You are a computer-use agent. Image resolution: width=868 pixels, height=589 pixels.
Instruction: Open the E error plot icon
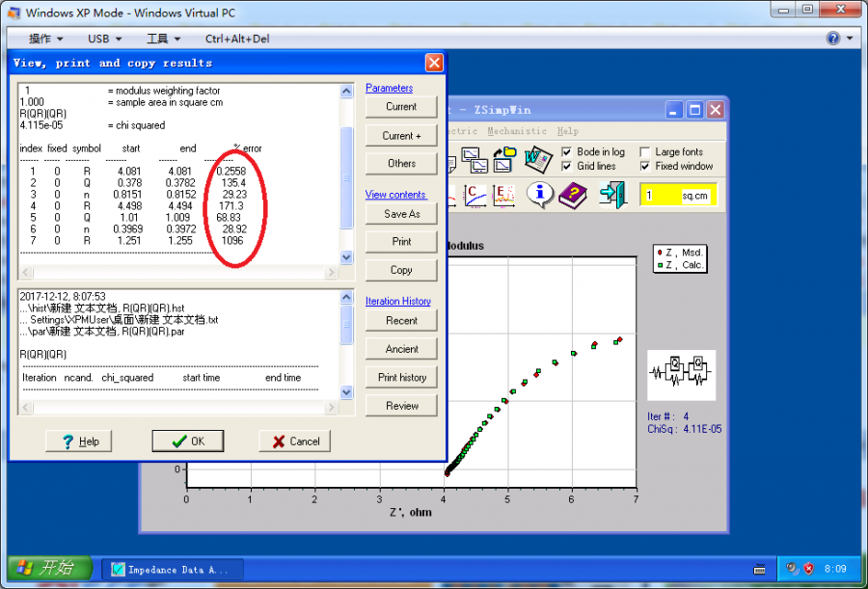[503, 196]
